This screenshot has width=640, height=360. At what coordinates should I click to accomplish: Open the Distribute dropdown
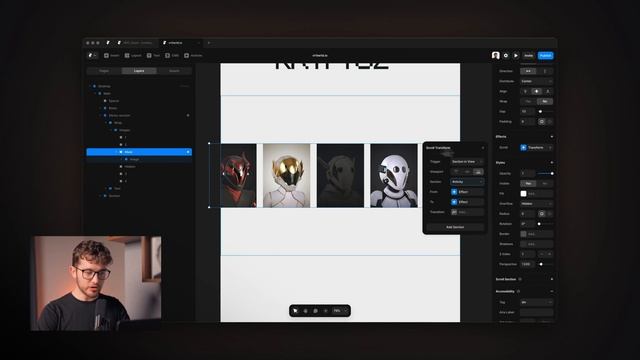[x=537, y=81]
